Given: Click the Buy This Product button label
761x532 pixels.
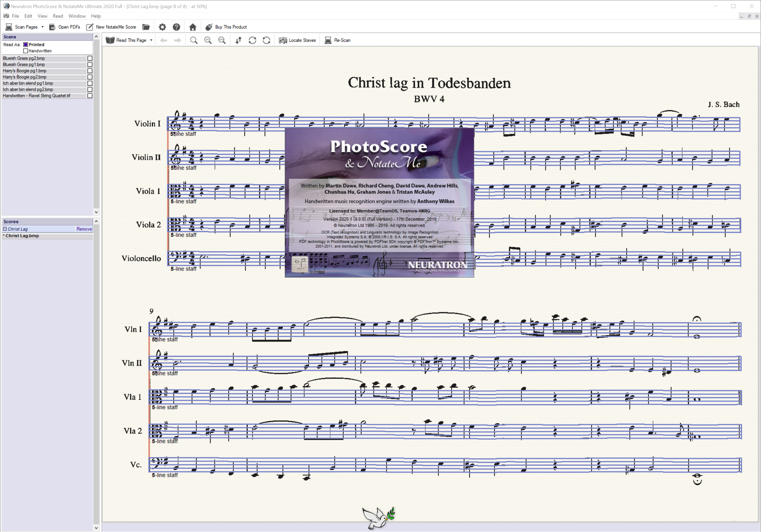Looking at the screenshot, I should (231, 27).
